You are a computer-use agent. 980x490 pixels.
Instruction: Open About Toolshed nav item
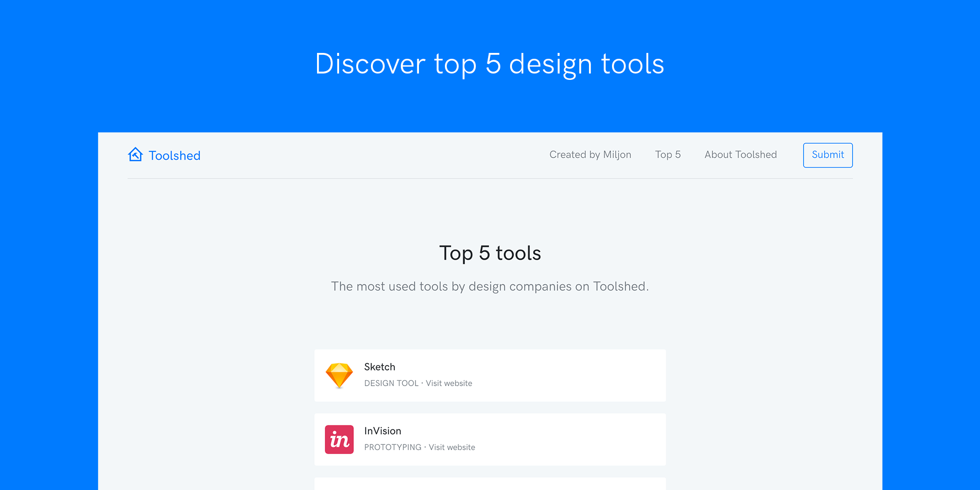pyautogui.click(x=740, y=155)
